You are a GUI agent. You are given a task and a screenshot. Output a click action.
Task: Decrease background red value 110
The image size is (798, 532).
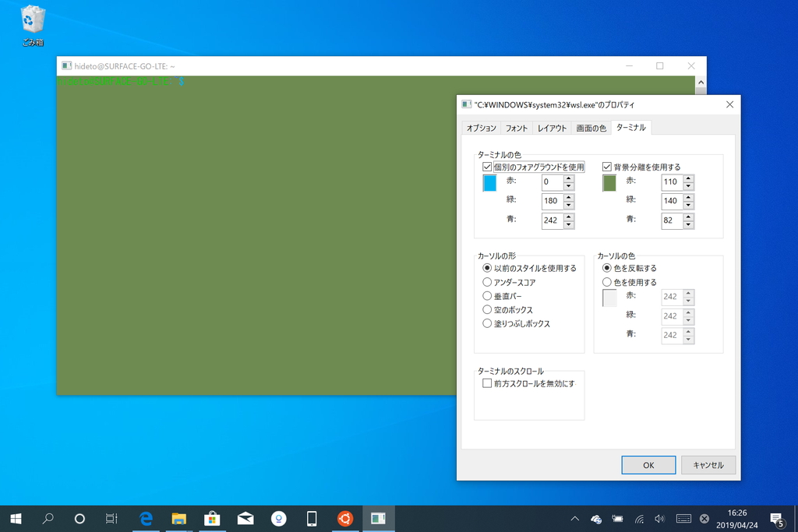[x=689, y=186]
